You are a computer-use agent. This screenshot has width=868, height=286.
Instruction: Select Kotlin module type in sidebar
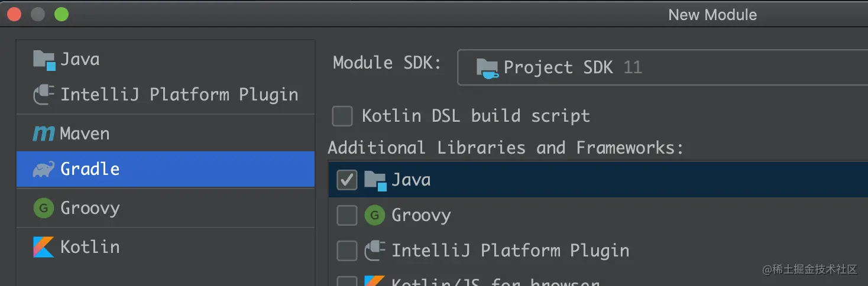pos(166,247)
